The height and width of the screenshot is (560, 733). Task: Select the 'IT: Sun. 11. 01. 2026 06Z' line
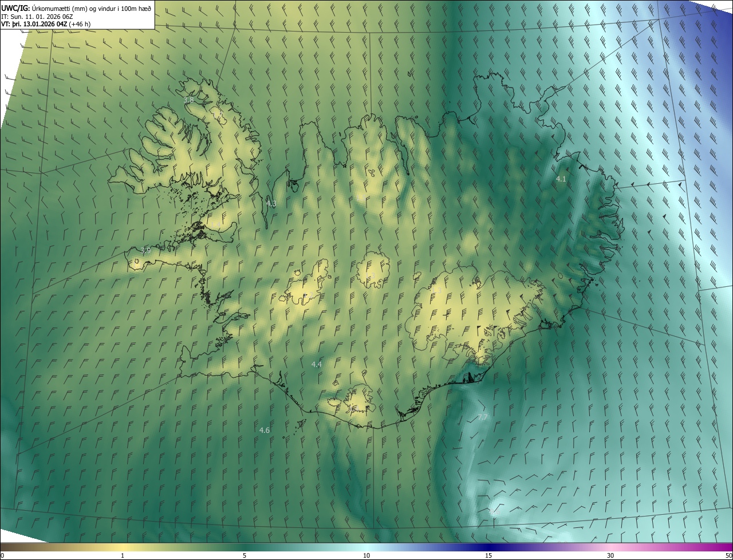click(37, 16)
